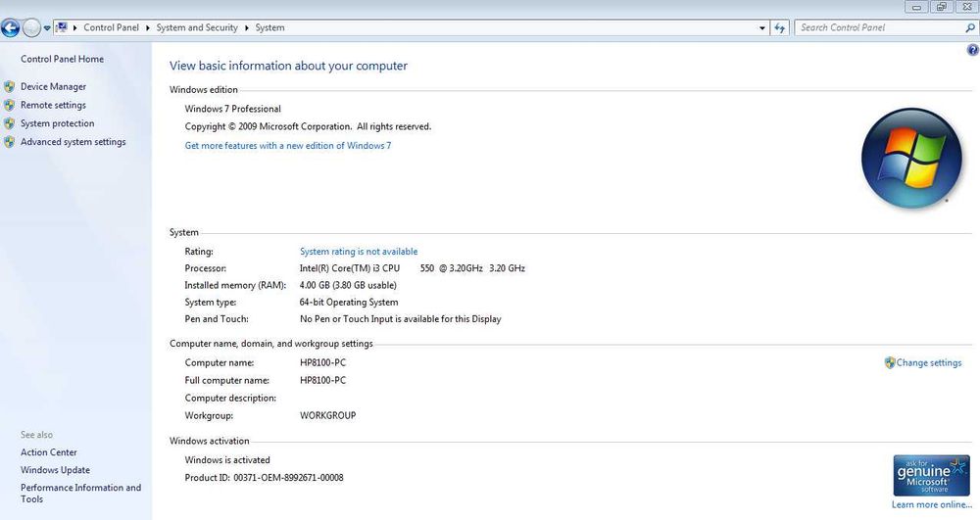Click the shield icon beside Change settings
This screenshot has width=980, height=520.
coord(890,362)
